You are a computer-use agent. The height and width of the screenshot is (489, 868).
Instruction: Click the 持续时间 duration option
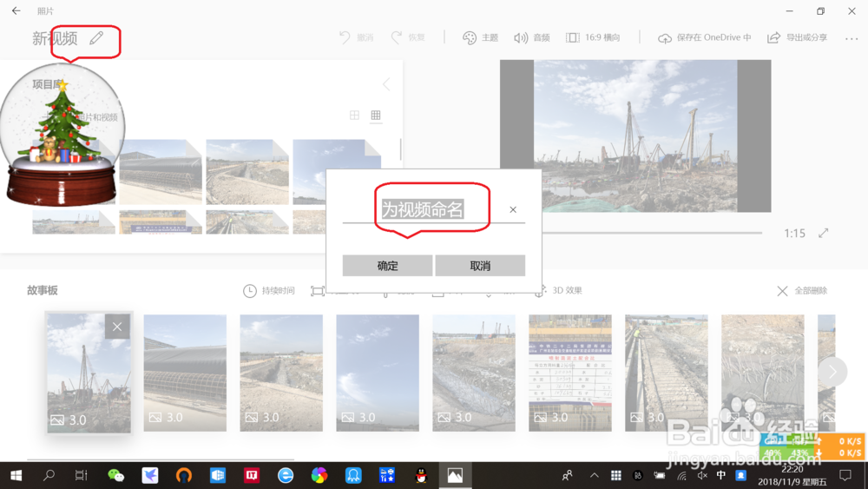point(269,291)
